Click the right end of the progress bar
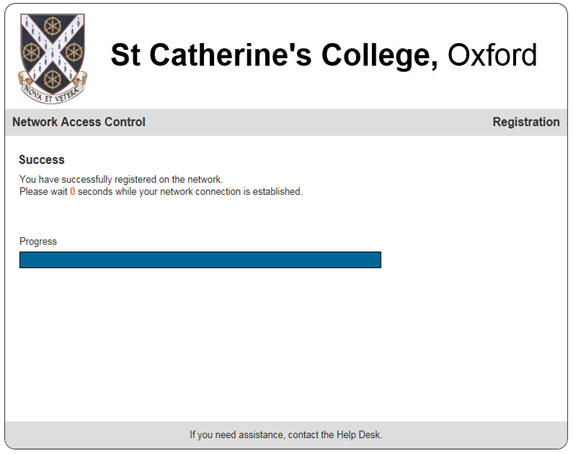The image size is (573, 454). click(x=379, y=260)
